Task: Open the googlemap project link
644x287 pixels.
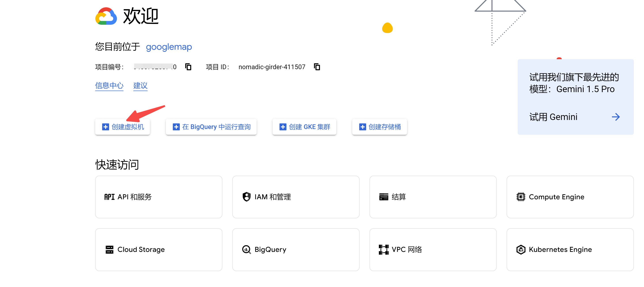Action: point(169,47)
